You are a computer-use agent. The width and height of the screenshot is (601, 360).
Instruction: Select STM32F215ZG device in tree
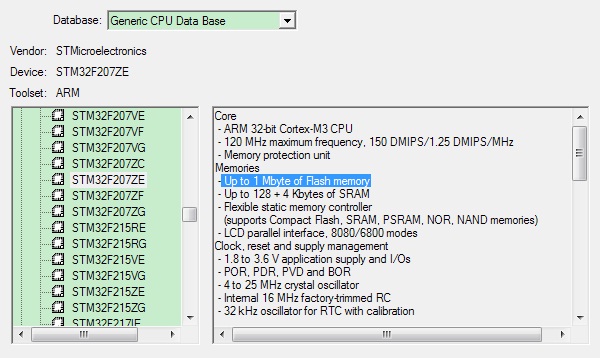(x=109, y=308)
